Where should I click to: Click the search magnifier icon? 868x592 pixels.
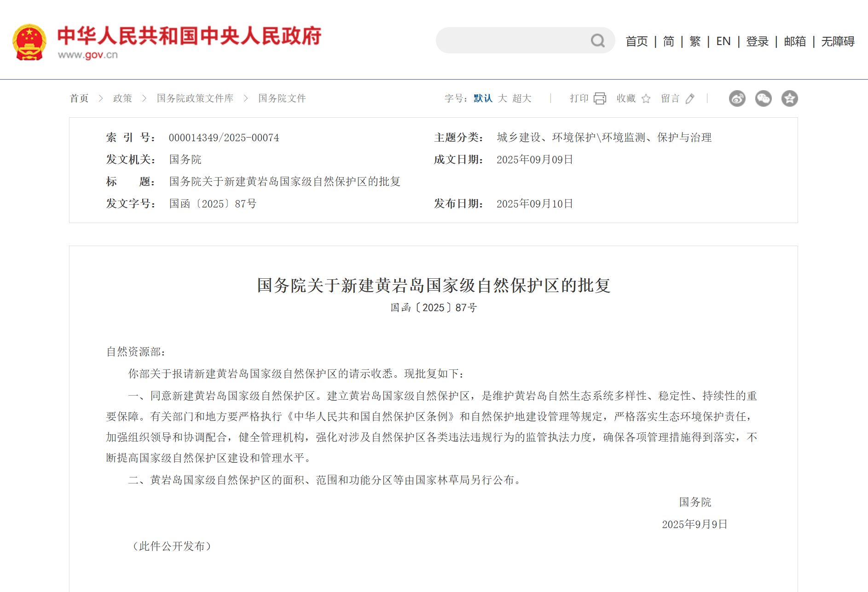coord(597,41)
